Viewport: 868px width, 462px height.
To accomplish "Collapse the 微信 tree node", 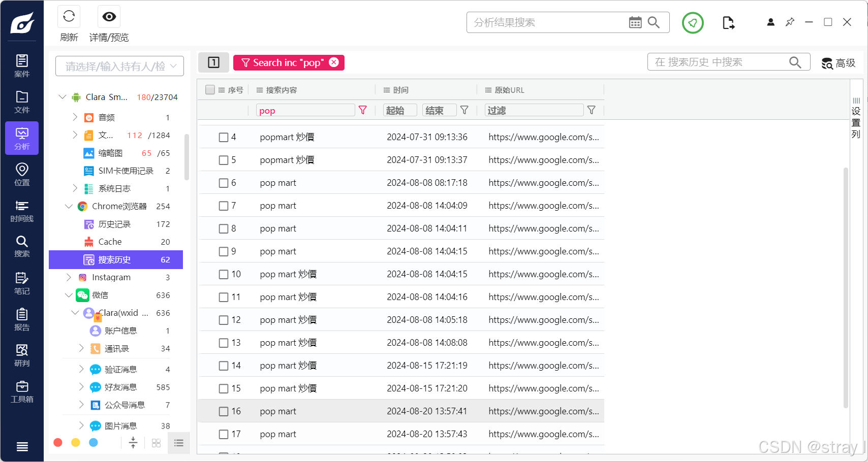I will 69,295.
